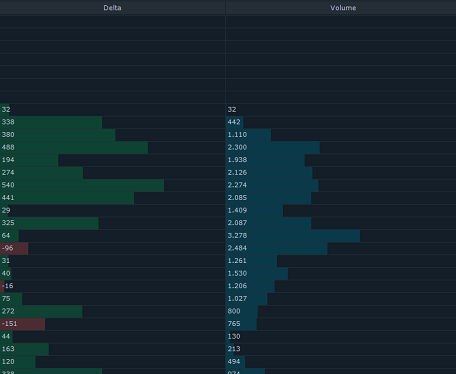Click the negative Delta value -16
The width and height of the screenshot is (456, 374).
[x=7, y=286]
